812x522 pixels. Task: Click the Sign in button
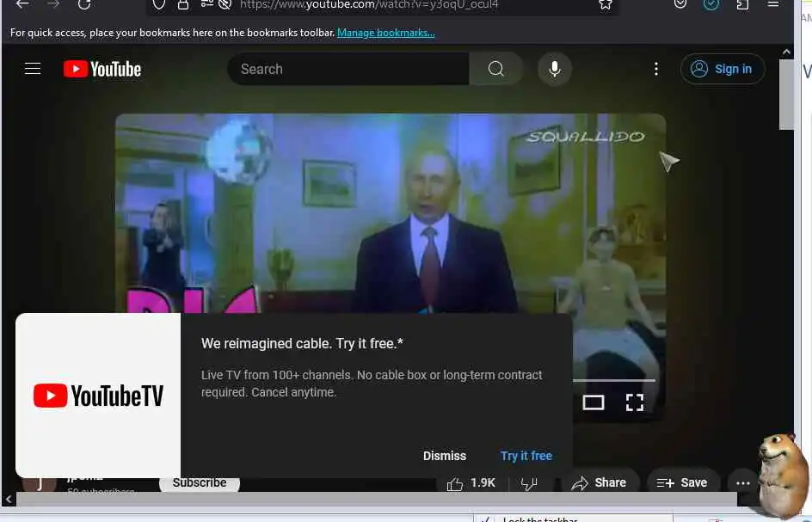[x=723, y=69]
